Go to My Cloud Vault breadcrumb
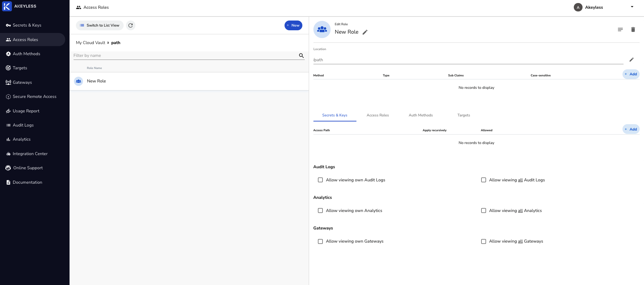Viewport: 644px width, 285px height. 90,43
